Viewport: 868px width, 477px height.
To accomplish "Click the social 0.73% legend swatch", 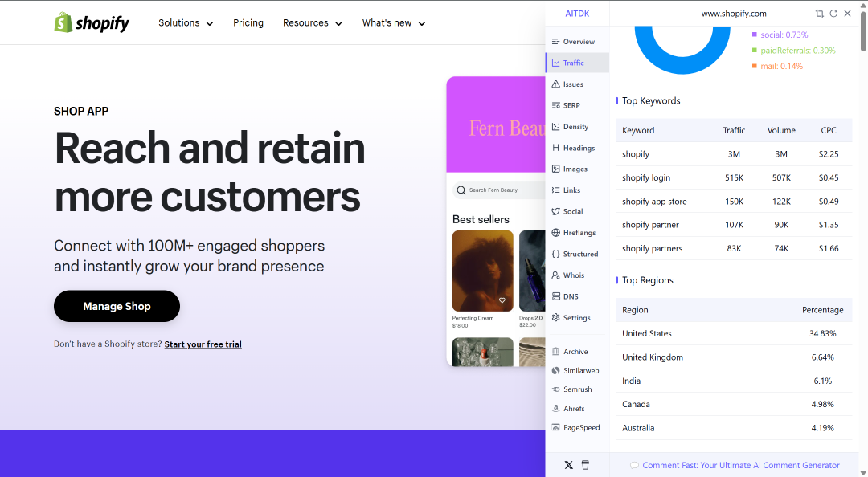I will (754, 35).
